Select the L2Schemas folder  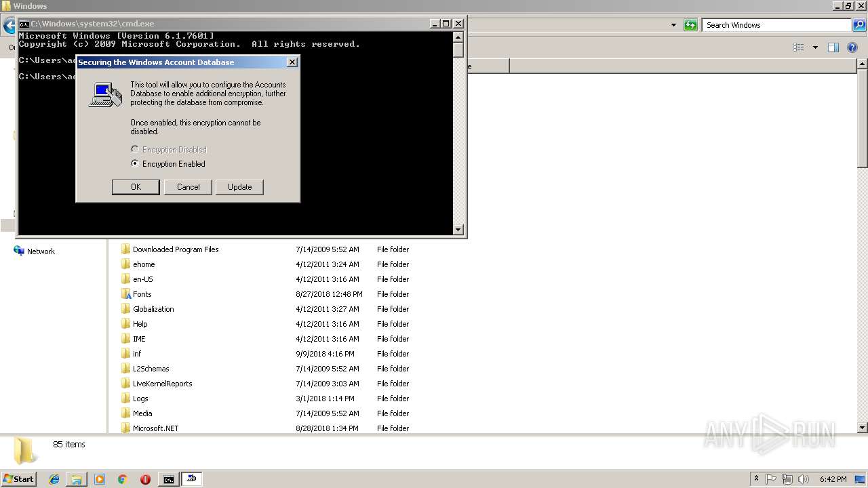tap(151, 369)
